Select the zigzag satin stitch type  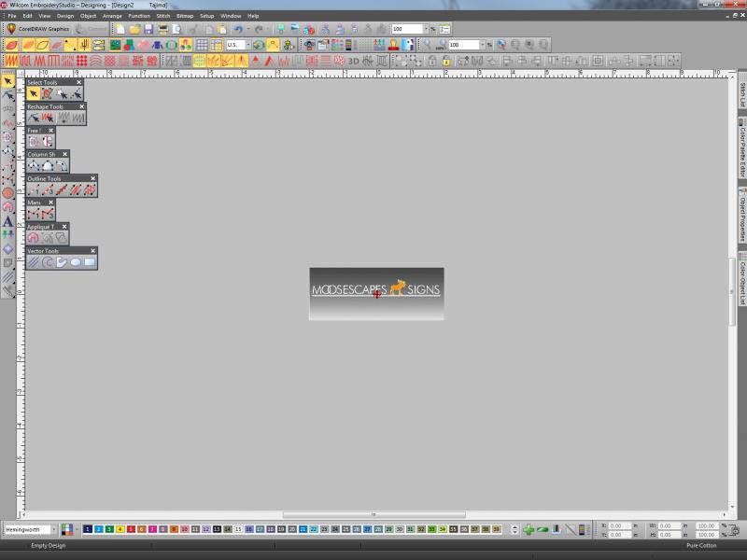click(x=11, y=61)
